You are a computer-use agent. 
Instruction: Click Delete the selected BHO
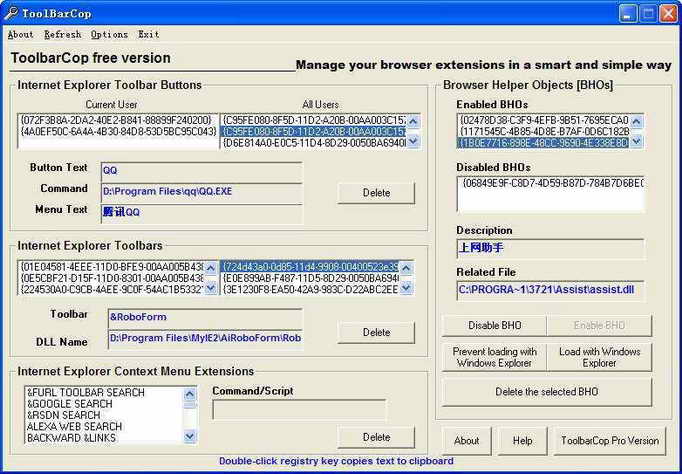coord(548,392)
